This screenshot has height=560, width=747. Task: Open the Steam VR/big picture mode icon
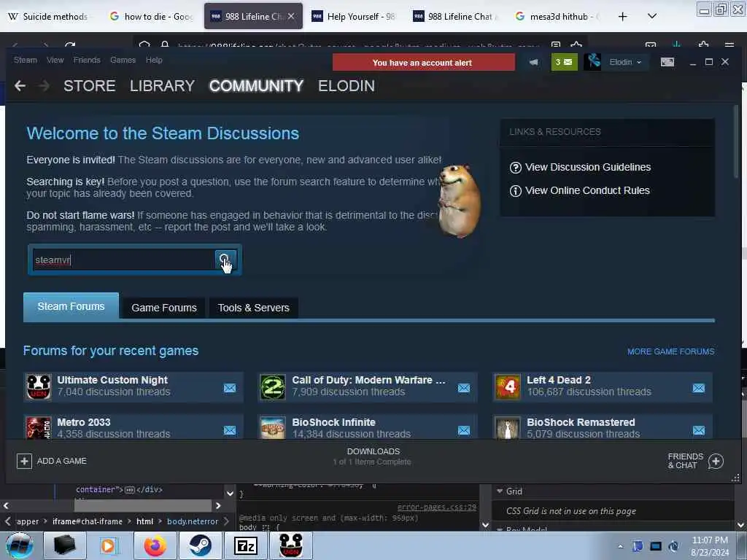pos(667,62)
